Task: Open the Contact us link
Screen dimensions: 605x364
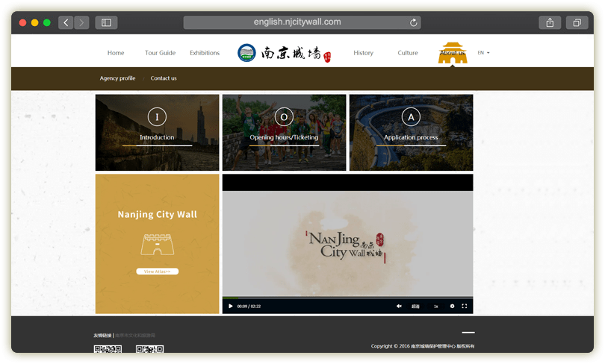Action: pos(164,78)
